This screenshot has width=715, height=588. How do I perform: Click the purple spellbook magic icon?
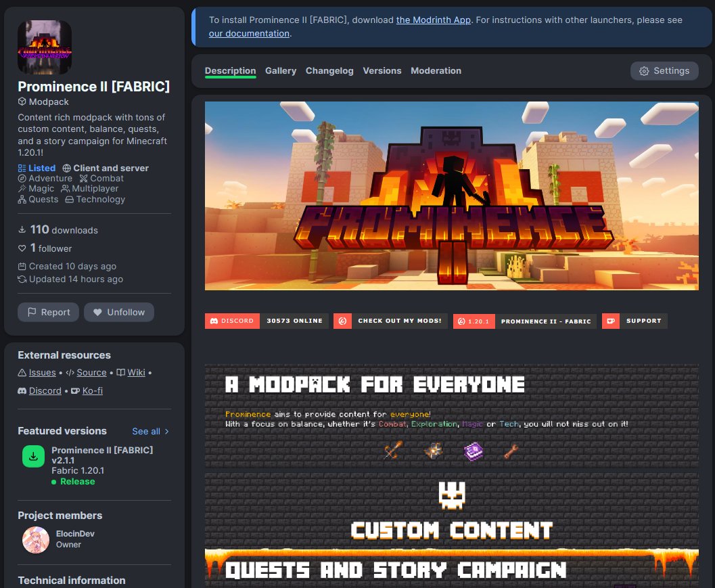474,451
